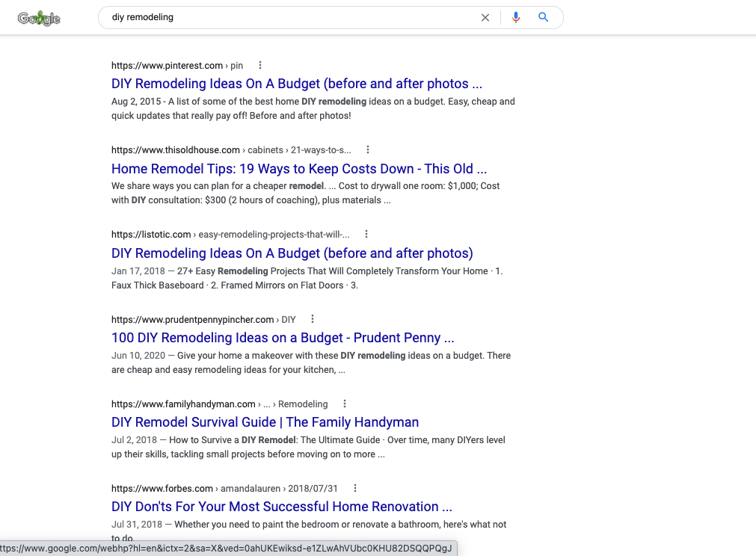Open "Home Remodel Tips: 19 Ways to Keep Costs Down"
The width and height of the screenshot is (756, 556).
[299, 169]
